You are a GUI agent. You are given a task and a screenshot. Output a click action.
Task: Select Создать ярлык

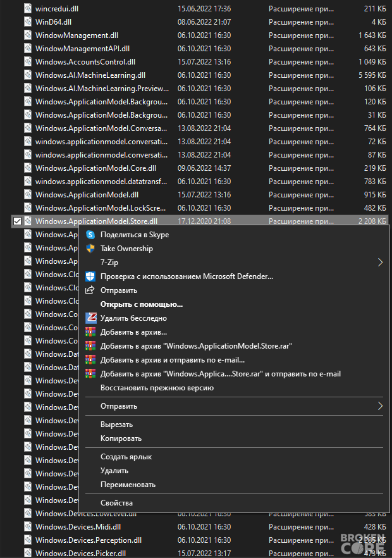[x=126, y=457]
